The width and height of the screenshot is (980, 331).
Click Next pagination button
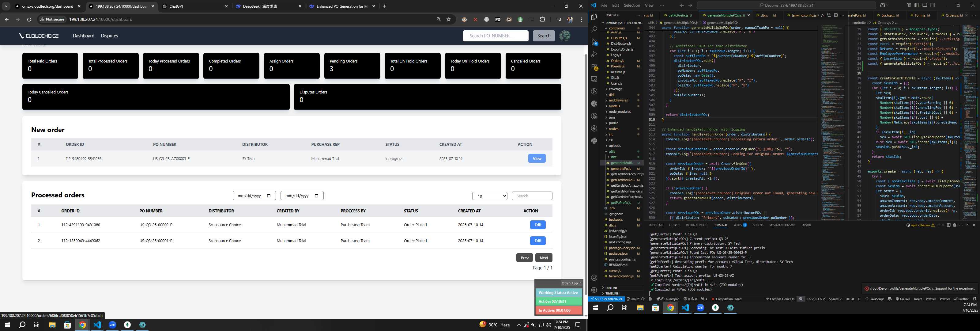point(544,258)
